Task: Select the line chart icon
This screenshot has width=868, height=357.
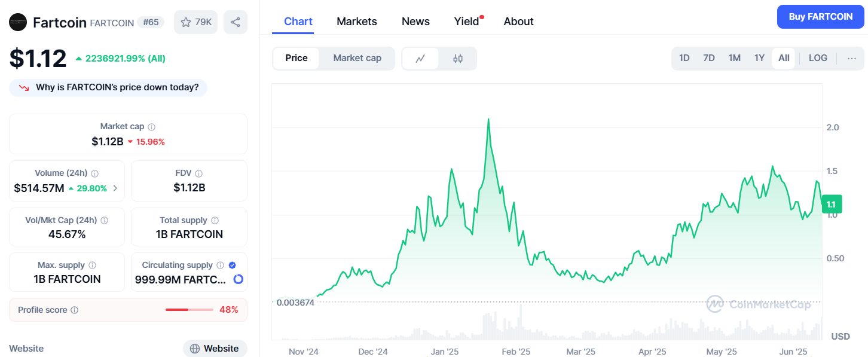Action: click(420, 59)
